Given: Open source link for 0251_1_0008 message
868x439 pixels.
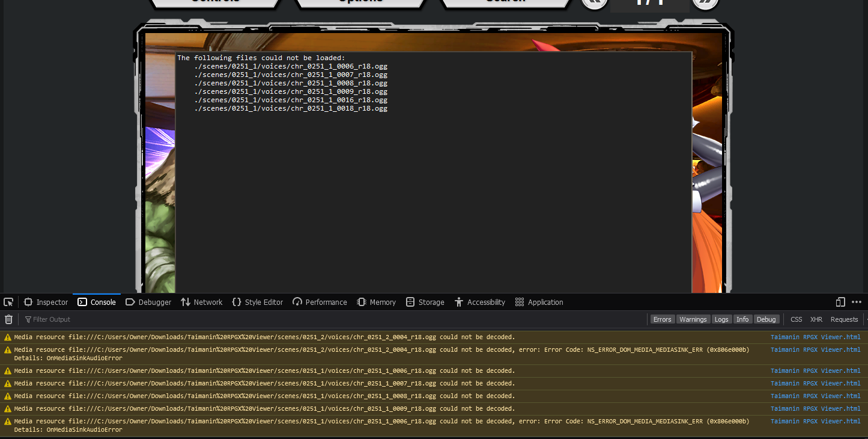Looking at the screenshot, I should pos(815,396).
